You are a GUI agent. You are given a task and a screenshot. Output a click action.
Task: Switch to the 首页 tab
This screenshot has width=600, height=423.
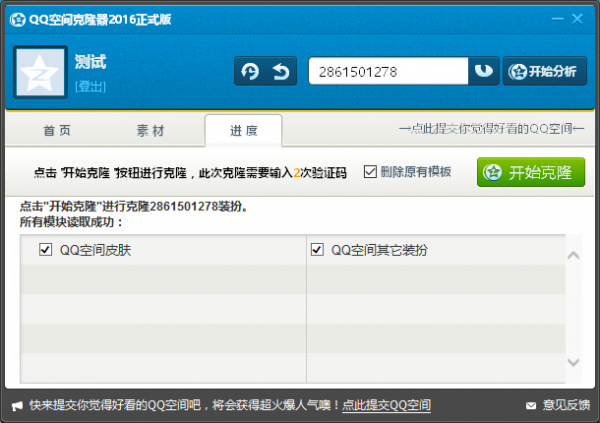tap(57, 131)
